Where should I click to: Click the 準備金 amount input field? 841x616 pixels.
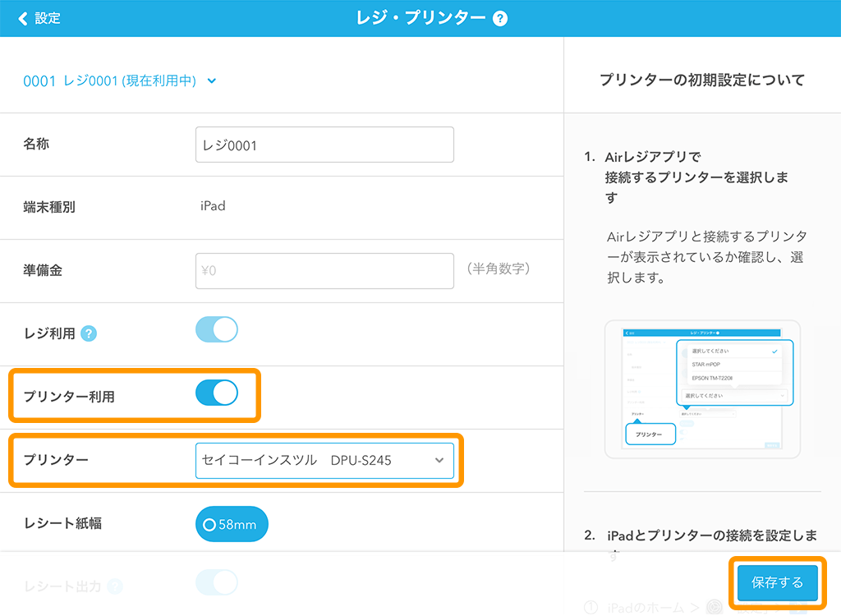point(324,271)
